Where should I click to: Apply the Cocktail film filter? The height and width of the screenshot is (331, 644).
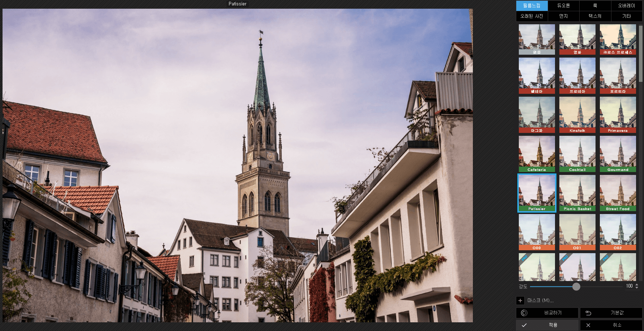coord(577,154)
